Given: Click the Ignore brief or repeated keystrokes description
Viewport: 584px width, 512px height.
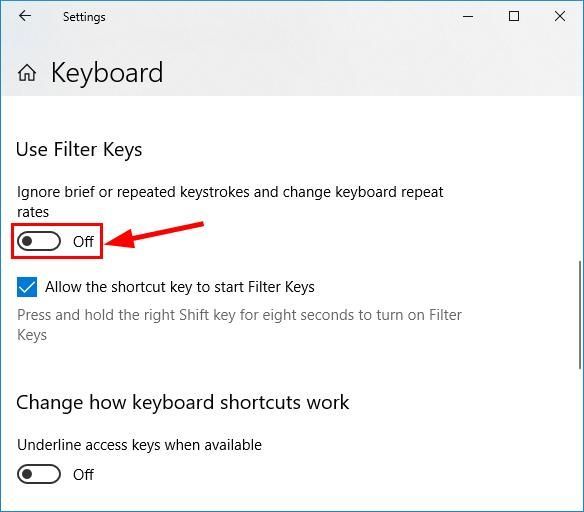Looking at the screenshot, I should (230, 202).
